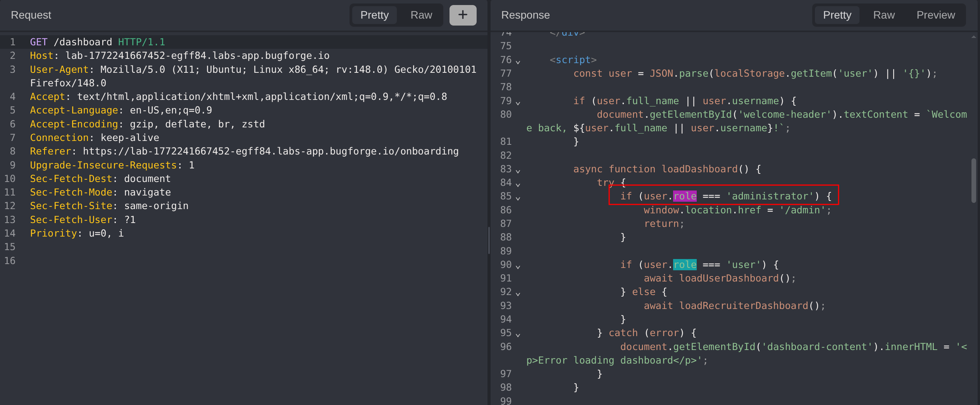Collapse the administrator role check on line 85
The width and height of the screenshot is (980, 405).
pos(518,197)
